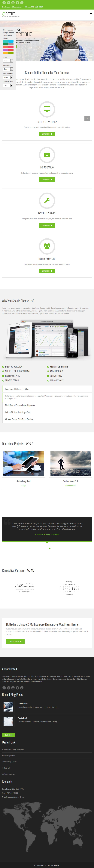Click the Twitter icon in top bar
Image resolution: width=94 pixels, height=868 pixels.
pos(8,3)
